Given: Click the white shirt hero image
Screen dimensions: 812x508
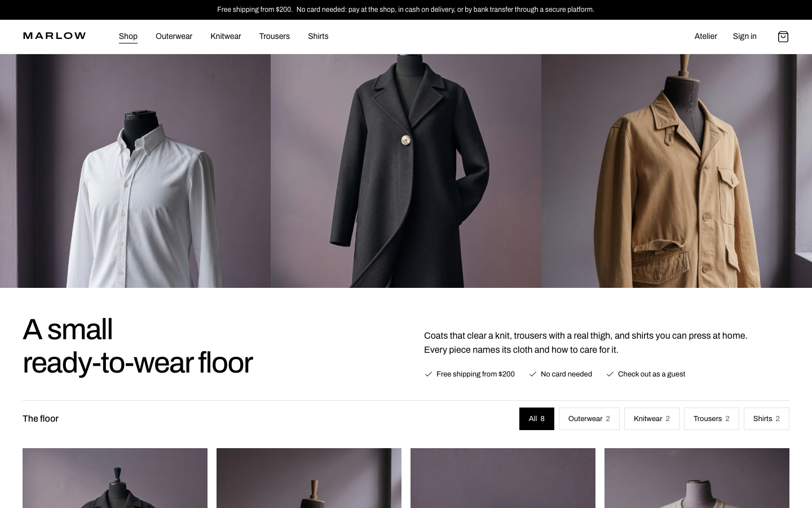Looking at the screenshot, I should (135, 171).
